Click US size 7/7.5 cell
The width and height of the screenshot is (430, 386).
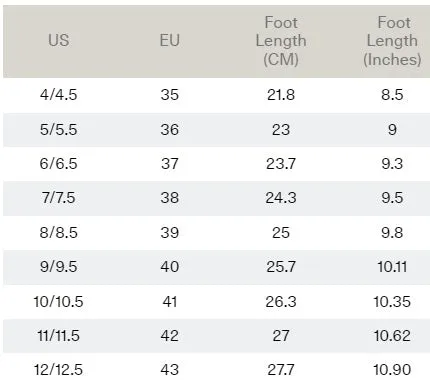pyautogui.click(x=59, y=198)
